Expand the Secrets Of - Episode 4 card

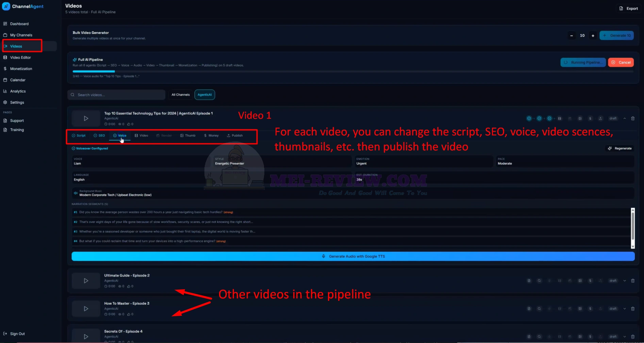click(x=625, y=337)
